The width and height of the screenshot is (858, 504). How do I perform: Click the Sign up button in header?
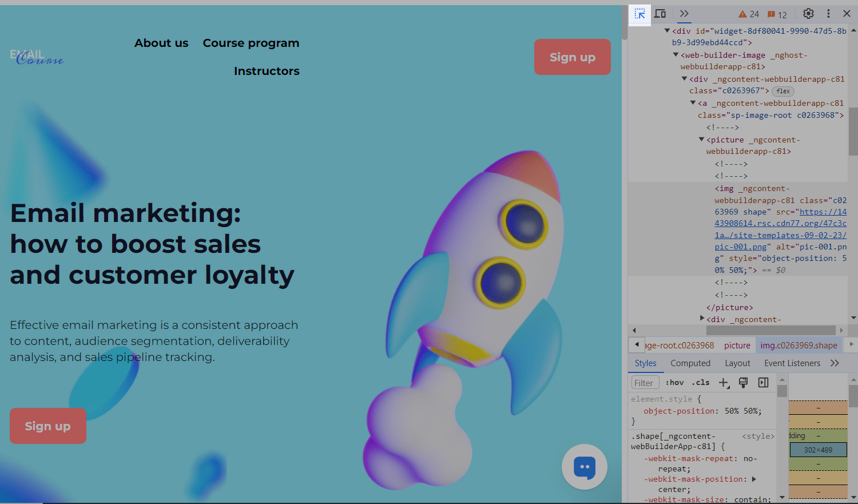572,57
